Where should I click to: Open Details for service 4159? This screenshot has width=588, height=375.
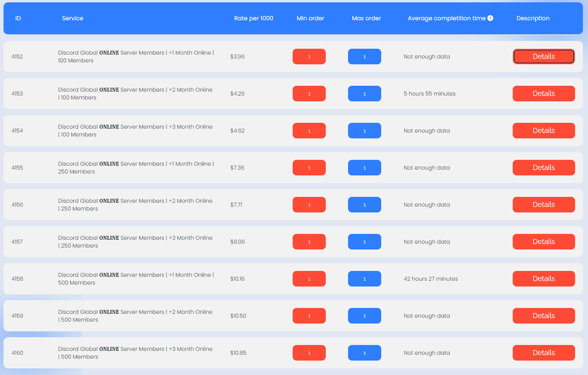[544, 316]
